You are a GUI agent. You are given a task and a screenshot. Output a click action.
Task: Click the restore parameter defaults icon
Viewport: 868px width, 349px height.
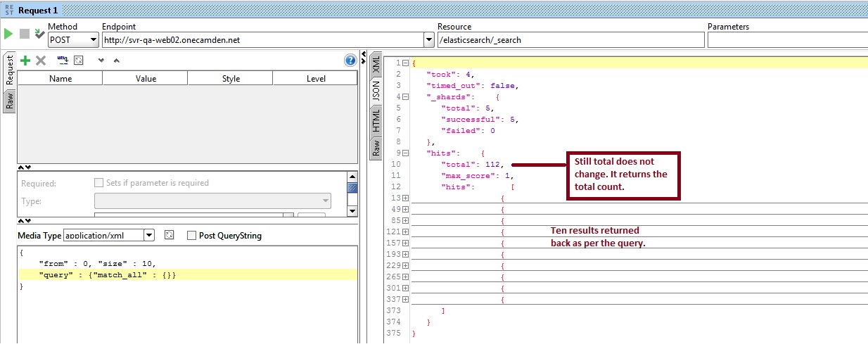79,61
